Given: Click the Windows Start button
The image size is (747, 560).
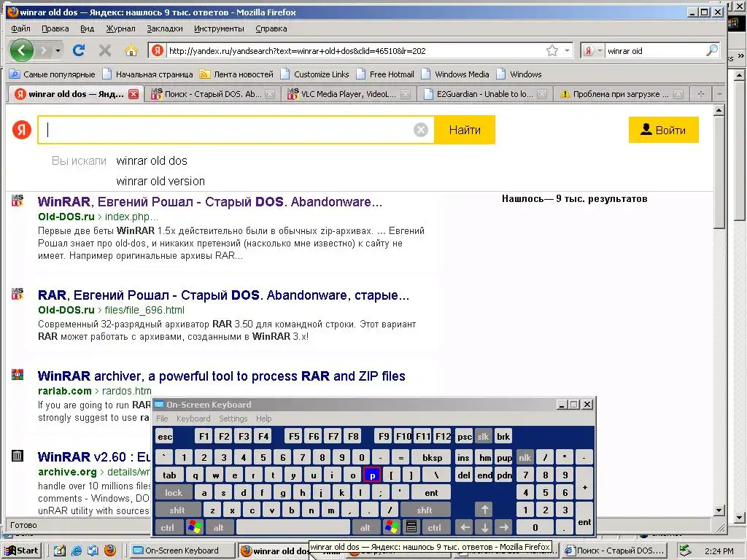Looking at the screenshot, I should click(x=22, y=551).
